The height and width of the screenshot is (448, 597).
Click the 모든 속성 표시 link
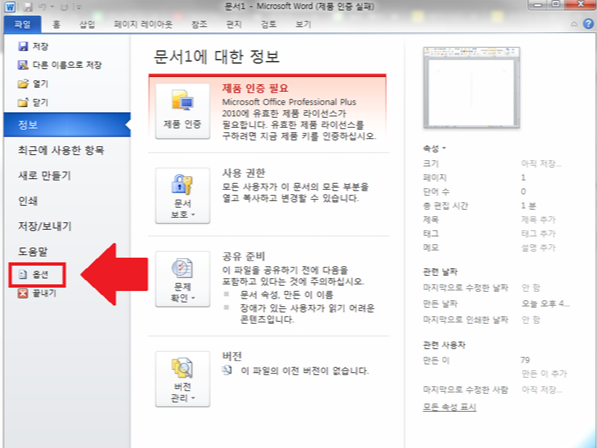(x=449, y=407)
